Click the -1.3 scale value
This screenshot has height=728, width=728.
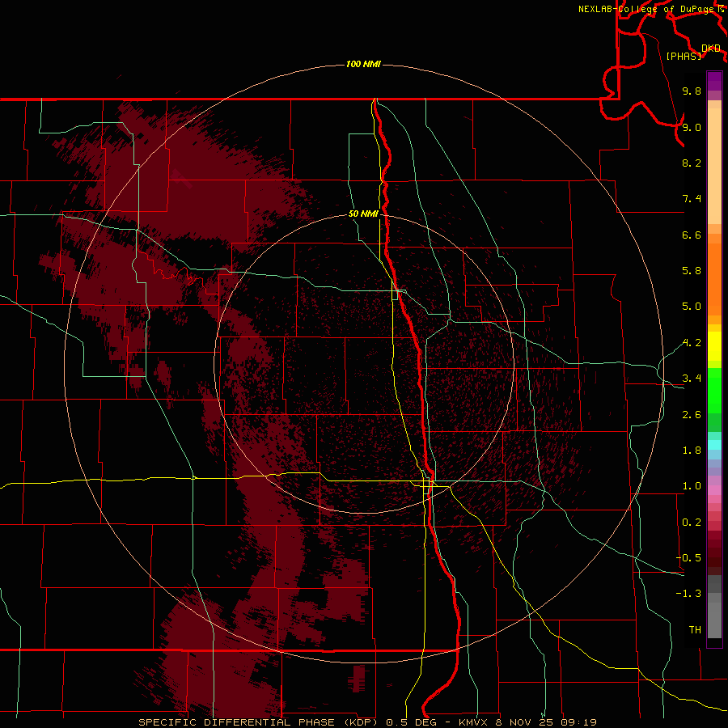pyautogui.click(x=688, y=594)
